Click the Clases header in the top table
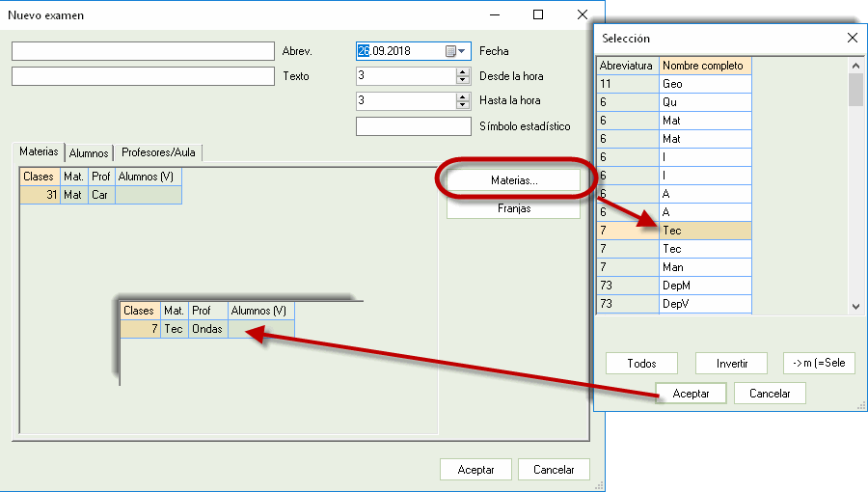The image size is (868, 492). pyautogui.click(x=40, y=177)
